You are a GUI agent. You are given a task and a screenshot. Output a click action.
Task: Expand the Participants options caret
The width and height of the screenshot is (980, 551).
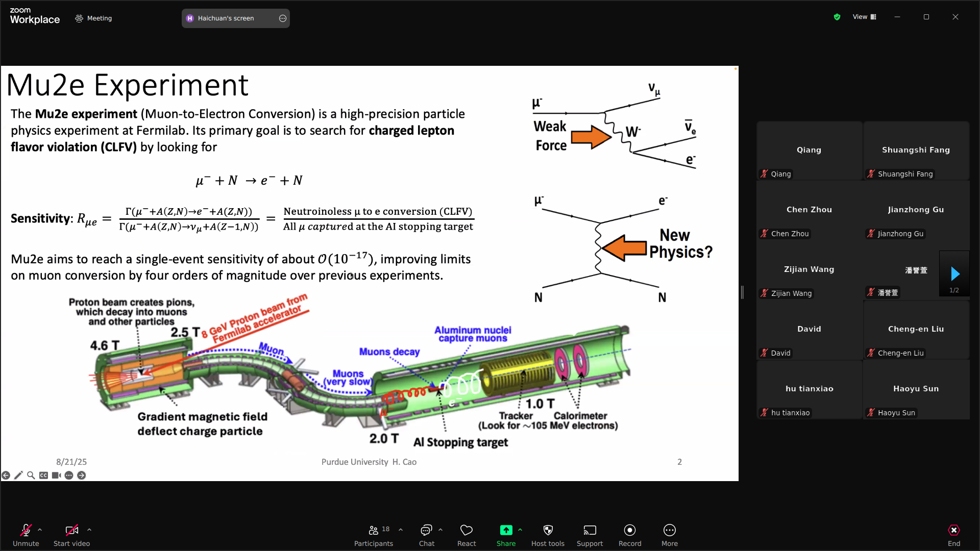point(401,530)
